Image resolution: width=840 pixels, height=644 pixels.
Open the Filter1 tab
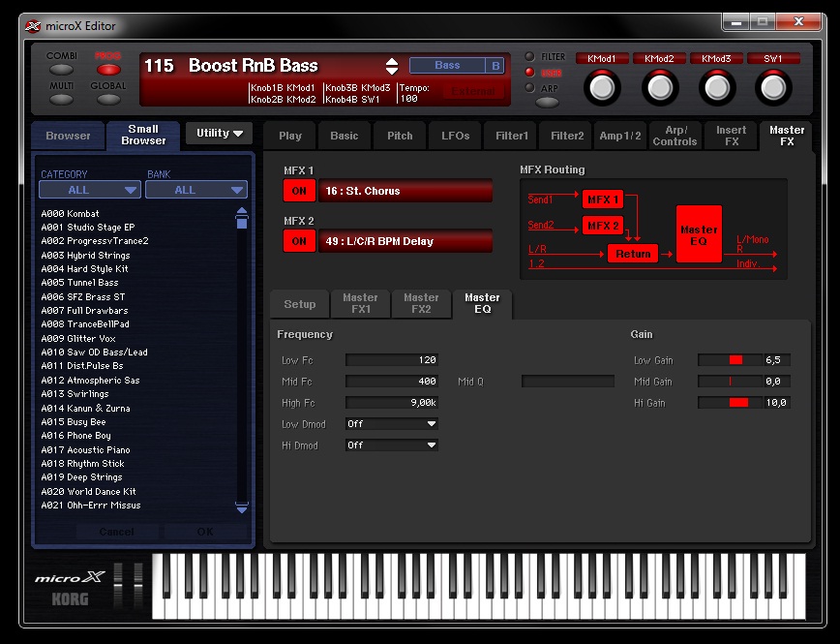(512, 136)
